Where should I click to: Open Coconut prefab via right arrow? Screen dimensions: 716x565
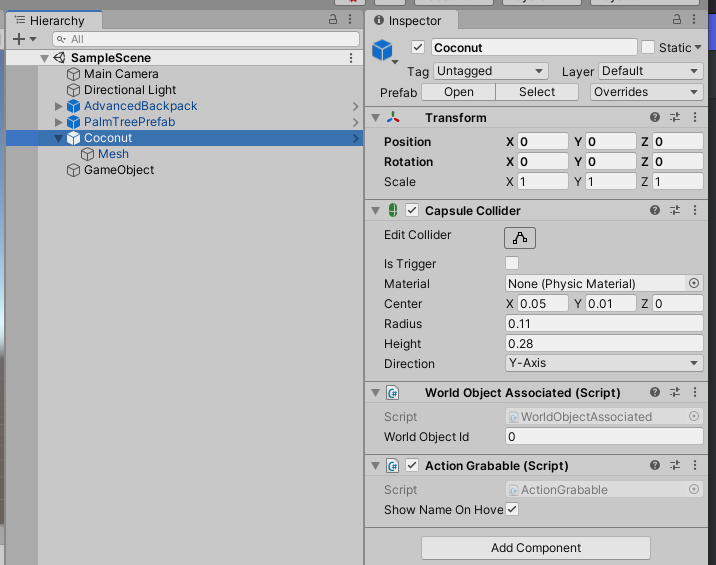tap(356, 138)
